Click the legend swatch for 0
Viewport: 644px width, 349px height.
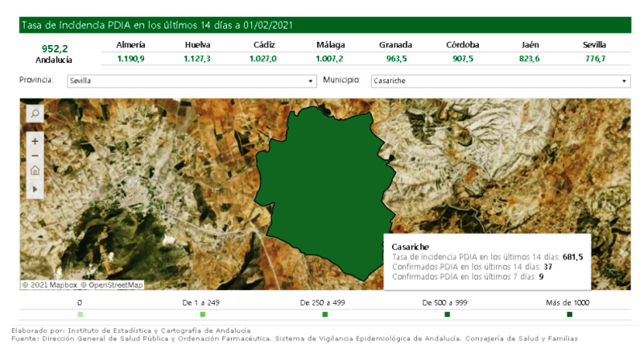point(80,314)
